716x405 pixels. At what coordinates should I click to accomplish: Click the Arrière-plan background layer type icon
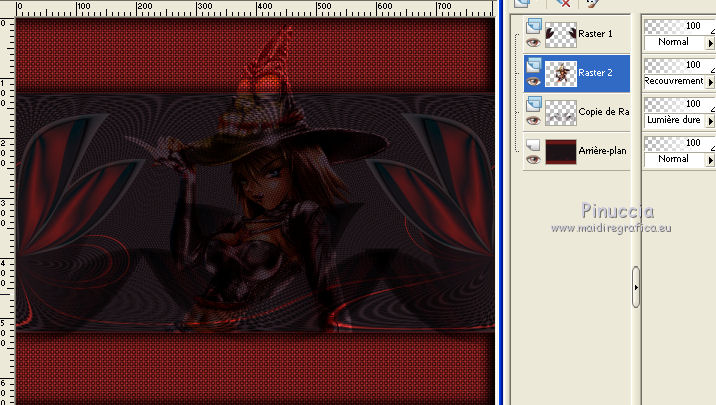point(533,145)
